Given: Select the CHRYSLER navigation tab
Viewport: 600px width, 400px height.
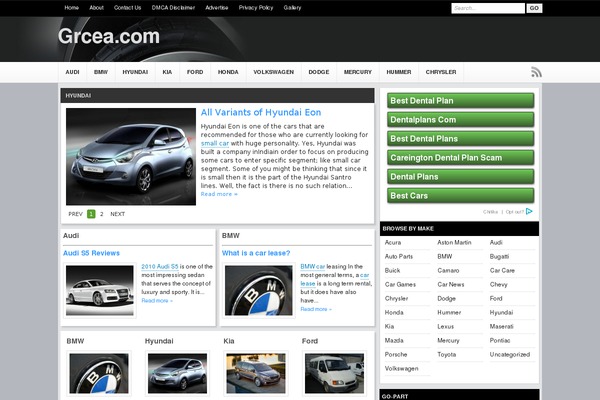Looking at the screenshot, I should [x=441, y=72].
